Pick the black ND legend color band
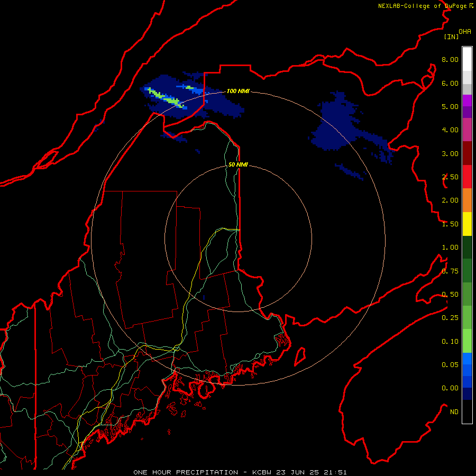 pyautogui.click(x=467, y=411)
